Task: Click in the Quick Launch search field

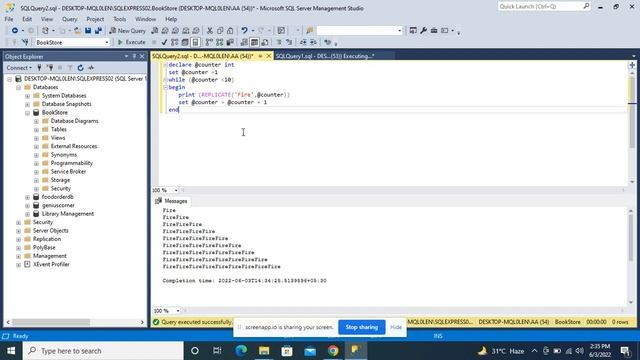Action: tap(540, 7)
